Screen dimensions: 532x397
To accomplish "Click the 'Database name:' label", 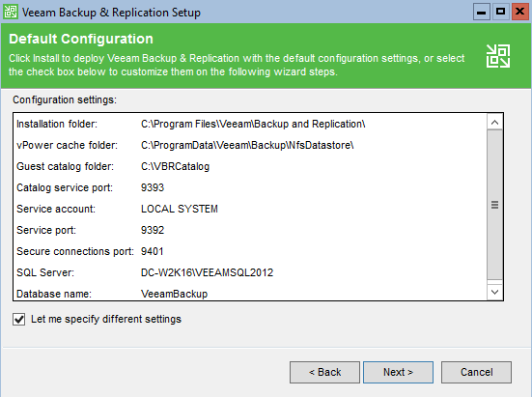I will (x=54, y=294).
